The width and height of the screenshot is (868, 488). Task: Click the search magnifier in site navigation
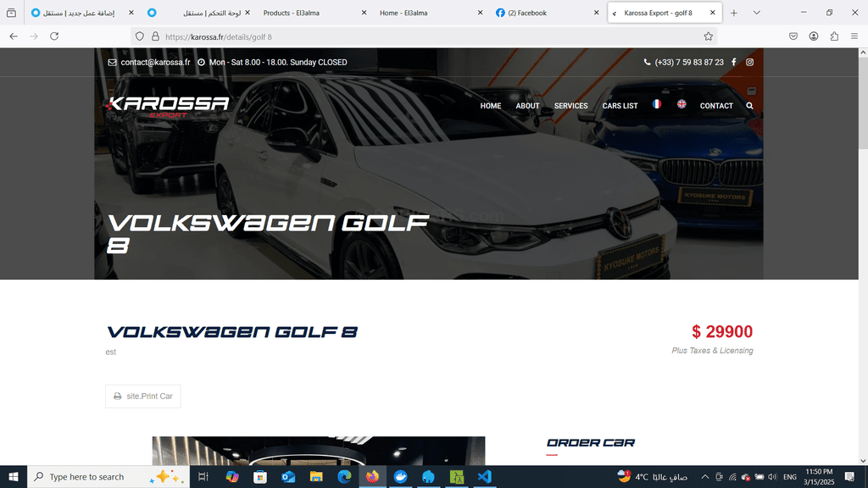749,106
